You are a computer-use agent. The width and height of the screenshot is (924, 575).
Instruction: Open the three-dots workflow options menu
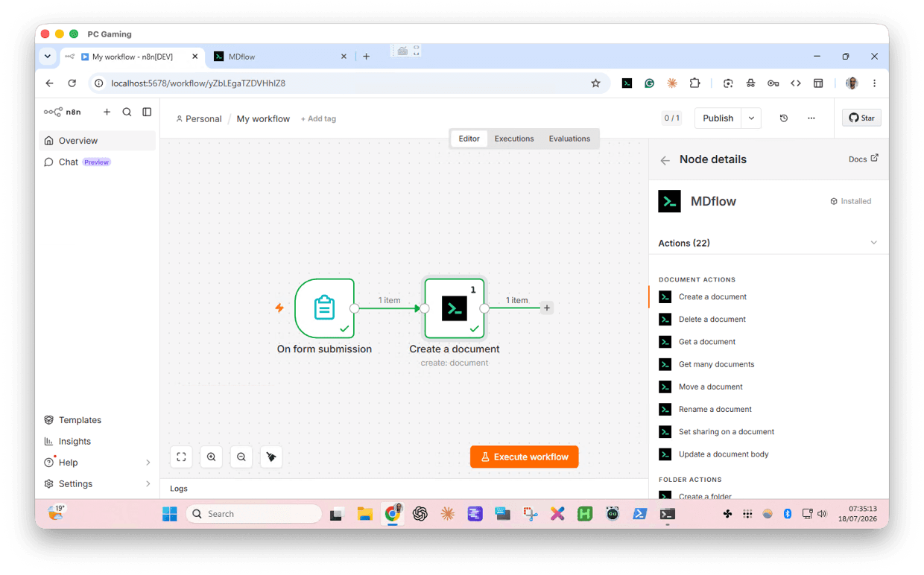811,118
